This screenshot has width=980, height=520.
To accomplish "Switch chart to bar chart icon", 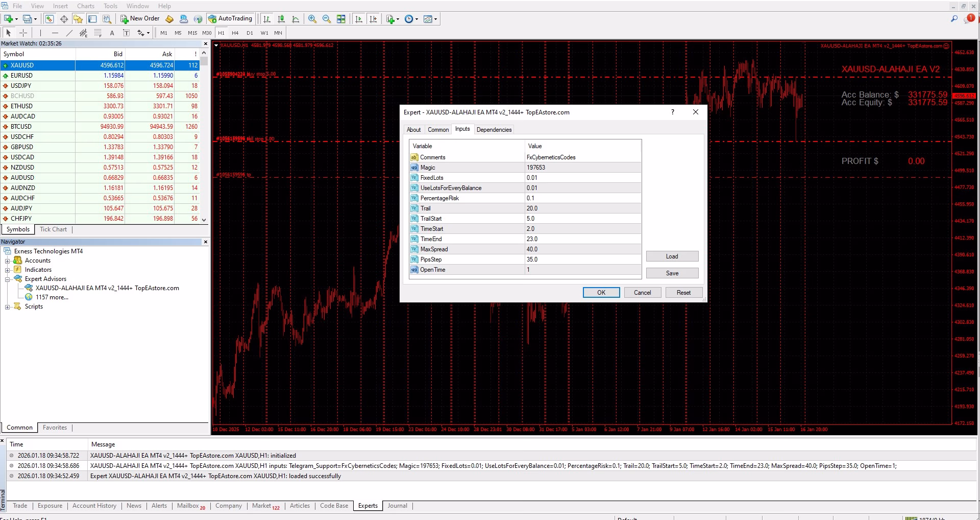I will 266,19.
